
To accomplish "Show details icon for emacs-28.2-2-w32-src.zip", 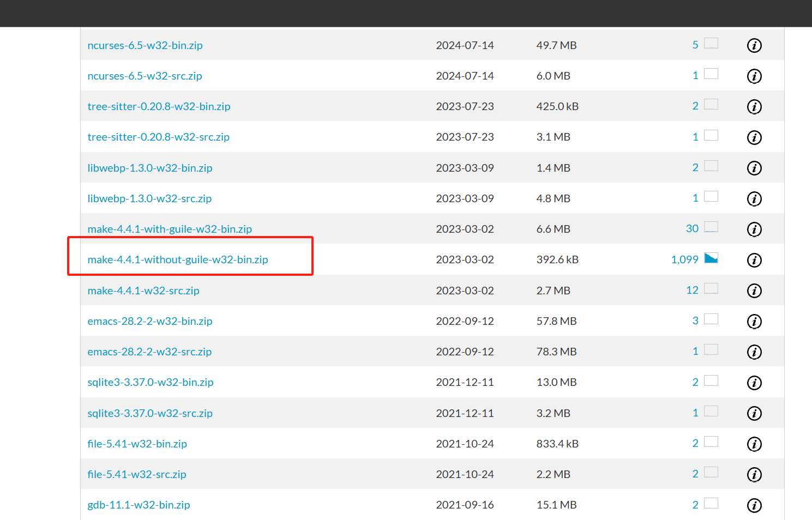I will (x=754, y=352).
